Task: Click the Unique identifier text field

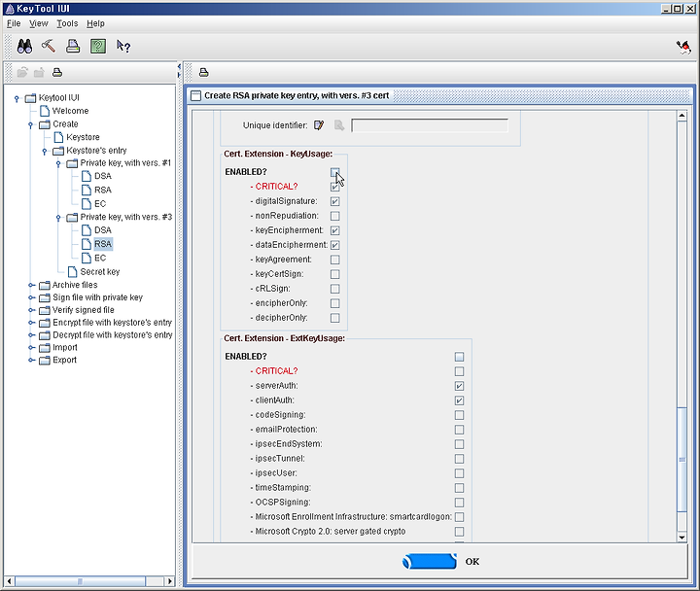Action: tap(430, 125)
